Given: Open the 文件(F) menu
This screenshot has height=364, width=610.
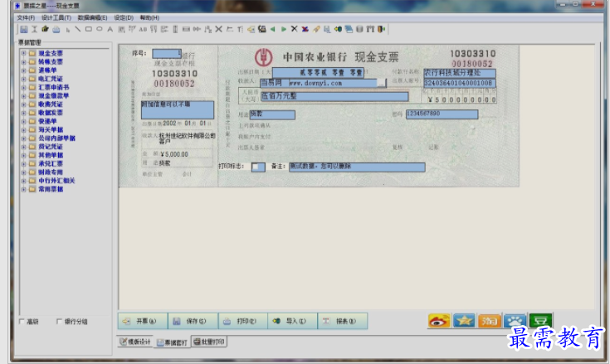Looking at the screenshot, I should [26, 18].
